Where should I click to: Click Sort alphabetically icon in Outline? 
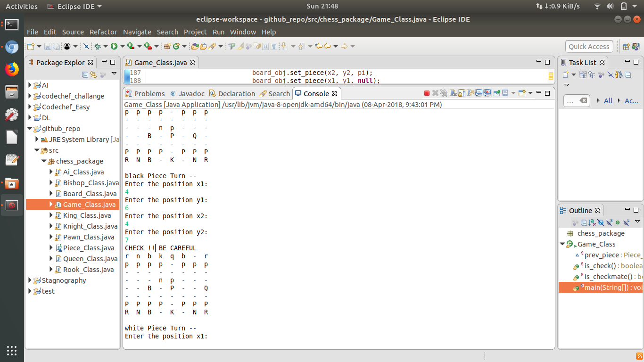pos(593,222)
